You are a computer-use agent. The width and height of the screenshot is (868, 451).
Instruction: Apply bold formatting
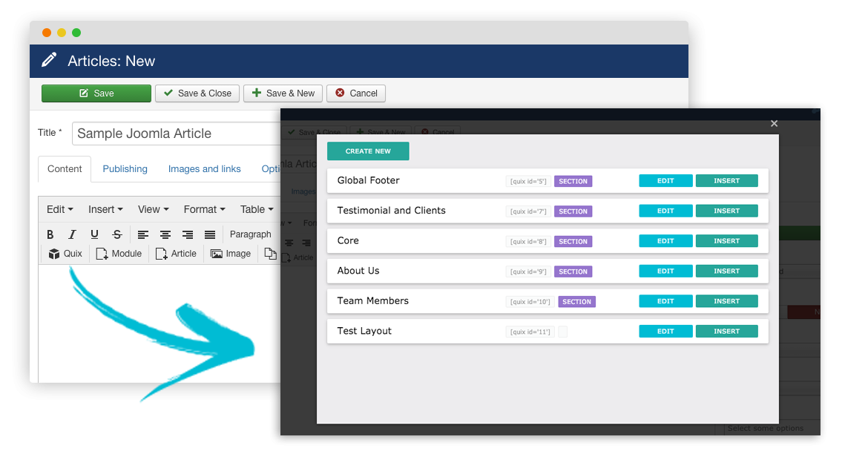click(x=50, y=234)
